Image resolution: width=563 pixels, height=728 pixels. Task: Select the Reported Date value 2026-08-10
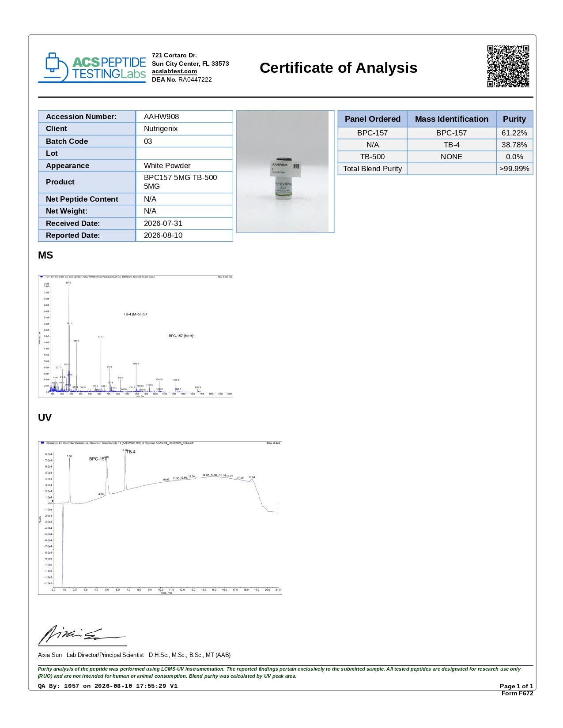[x=163, y=235]
